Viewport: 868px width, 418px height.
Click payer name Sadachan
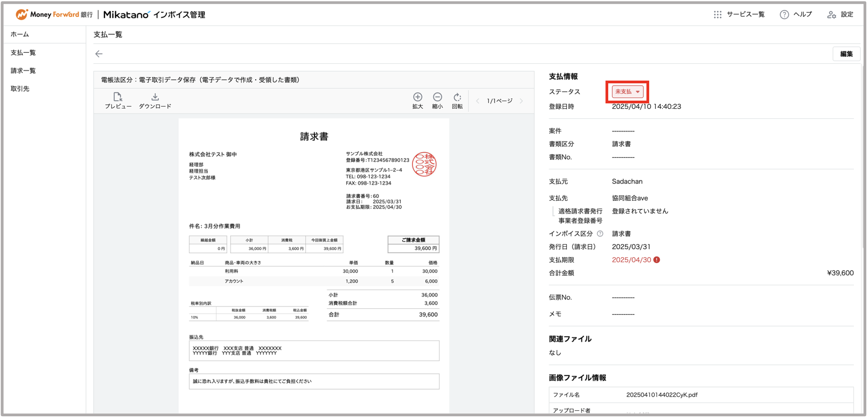coord(627,181)
